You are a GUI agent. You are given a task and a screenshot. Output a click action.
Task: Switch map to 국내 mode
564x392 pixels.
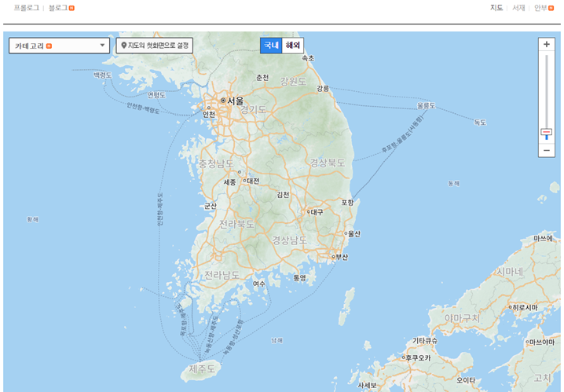pyautogui.click(x=271, y=45)
